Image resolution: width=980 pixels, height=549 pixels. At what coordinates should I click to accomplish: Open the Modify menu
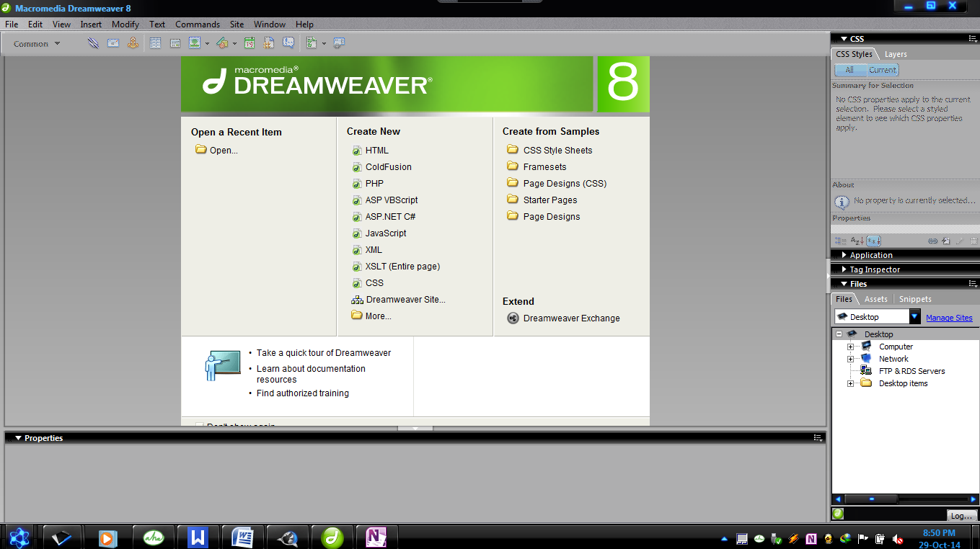pos(125,24)
